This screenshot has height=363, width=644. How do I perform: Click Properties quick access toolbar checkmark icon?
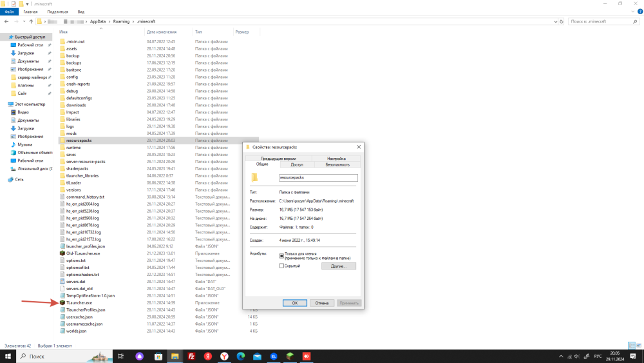coord(14,4)
